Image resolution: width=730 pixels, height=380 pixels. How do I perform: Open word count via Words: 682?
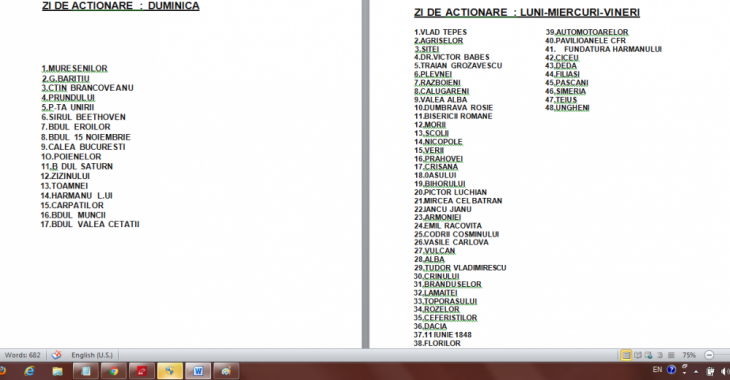coord(22,355)
